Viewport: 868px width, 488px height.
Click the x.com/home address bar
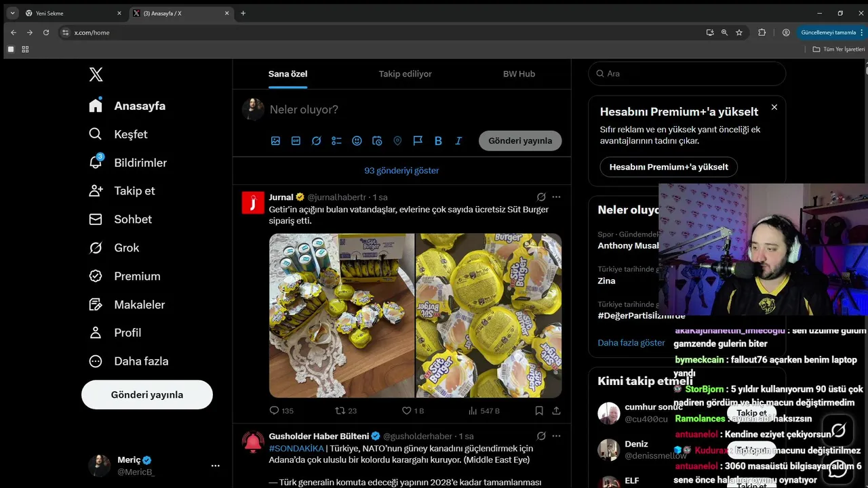(380, 33)
